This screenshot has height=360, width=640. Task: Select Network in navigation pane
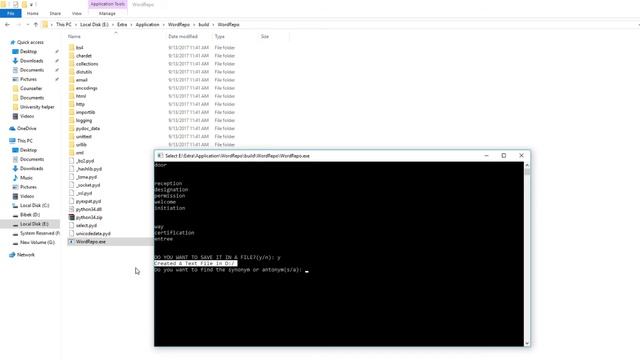click(26, 255)
